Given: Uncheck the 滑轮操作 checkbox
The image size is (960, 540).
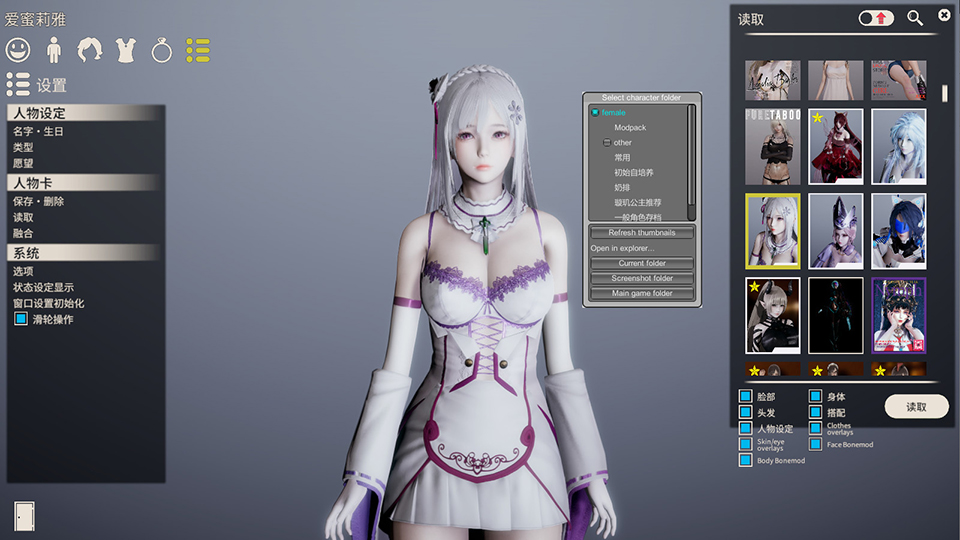Looking at the screenshot, I should click(21, 319).
